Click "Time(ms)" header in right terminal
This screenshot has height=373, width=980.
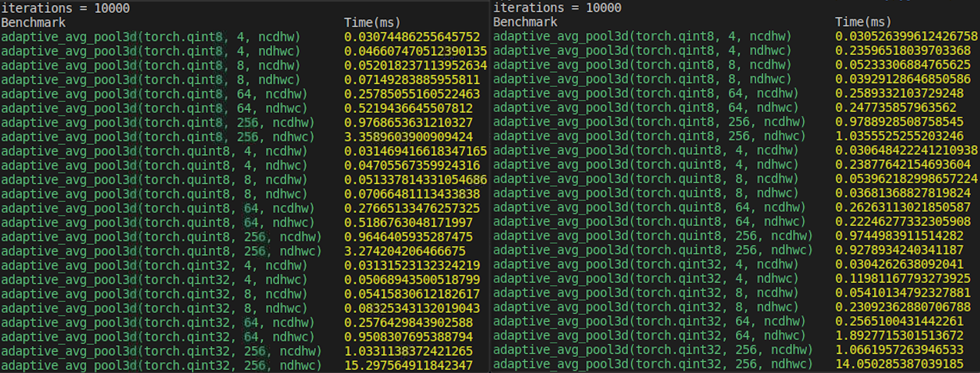click(x=863, y=22)
